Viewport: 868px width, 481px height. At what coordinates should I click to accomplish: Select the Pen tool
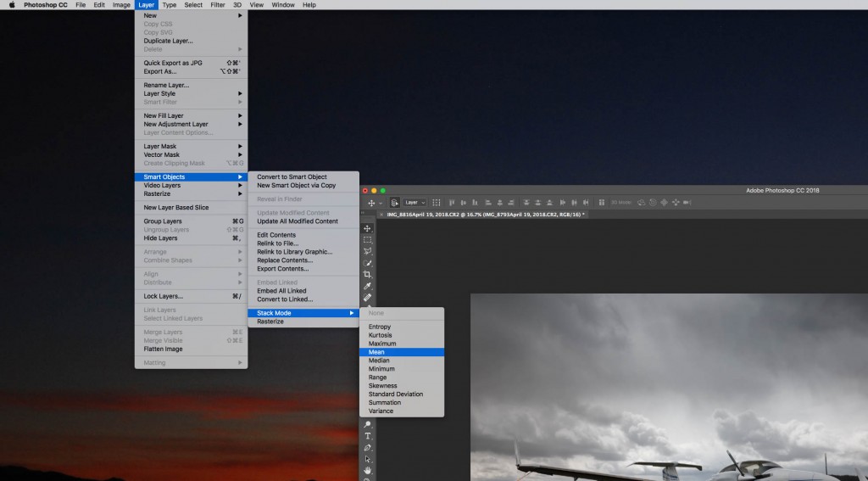367,448
